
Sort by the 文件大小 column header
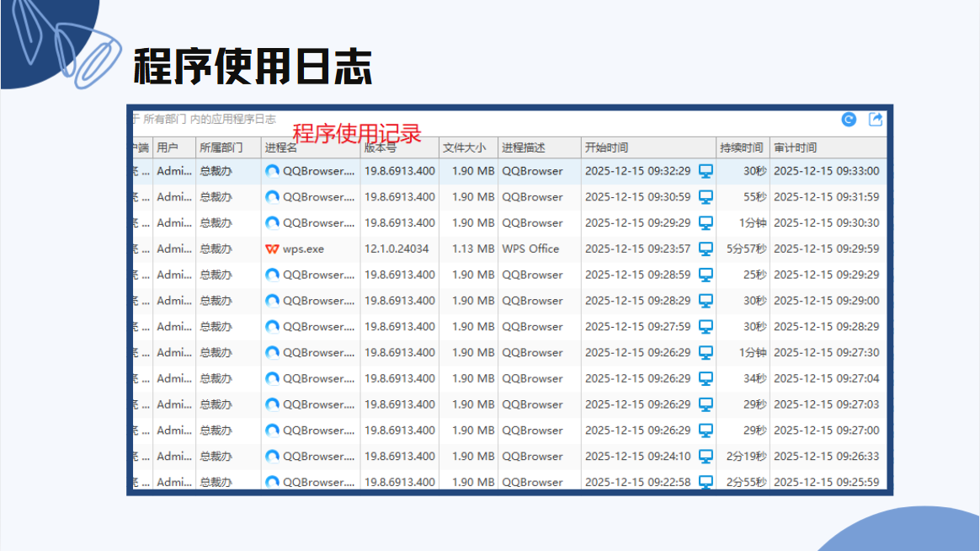[468, 147]
